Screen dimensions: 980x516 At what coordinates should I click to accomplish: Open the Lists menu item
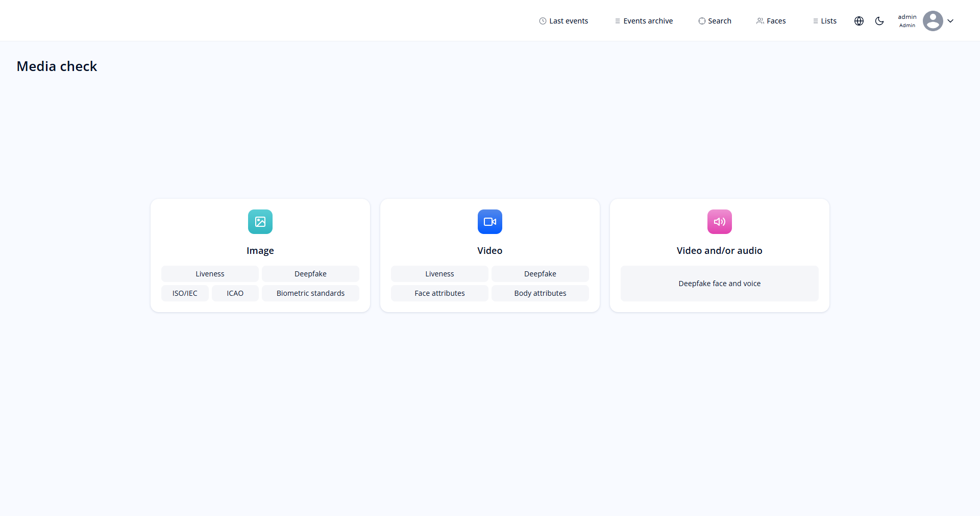tap(824, 21)
